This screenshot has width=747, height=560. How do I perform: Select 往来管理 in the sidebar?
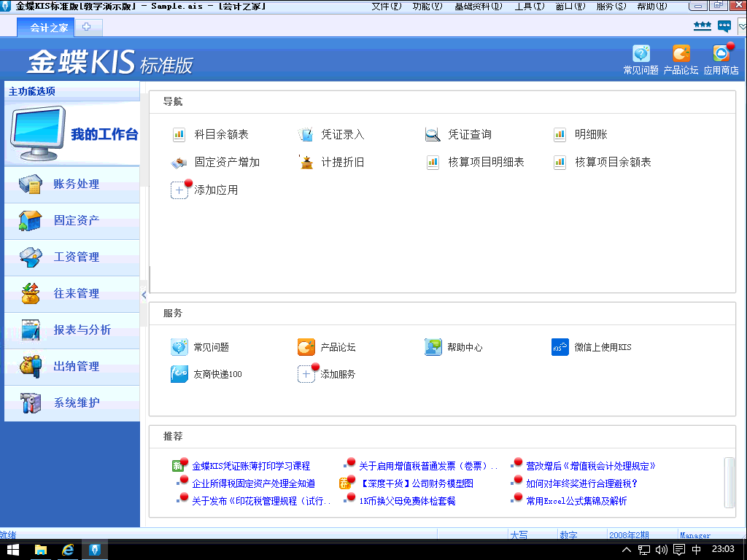pos(72,294)
